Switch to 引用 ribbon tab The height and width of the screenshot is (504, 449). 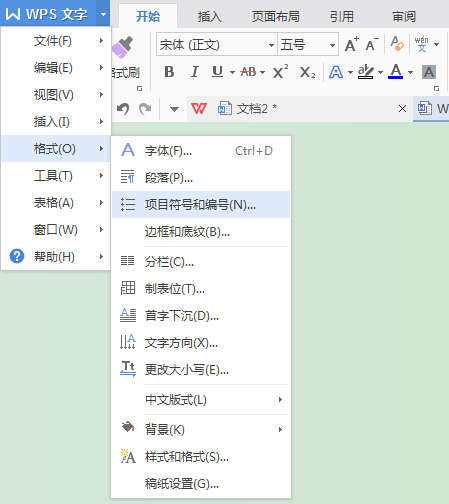(x=342, y=16)
